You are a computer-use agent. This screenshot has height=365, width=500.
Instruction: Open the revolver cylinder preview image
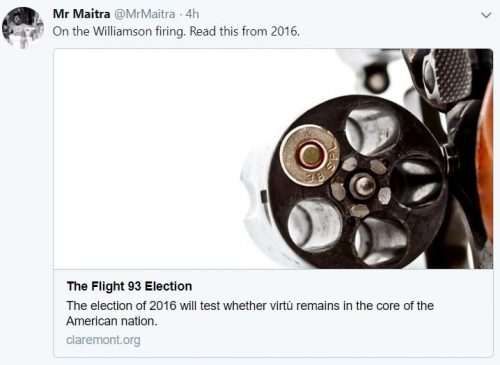coord(273,159)
